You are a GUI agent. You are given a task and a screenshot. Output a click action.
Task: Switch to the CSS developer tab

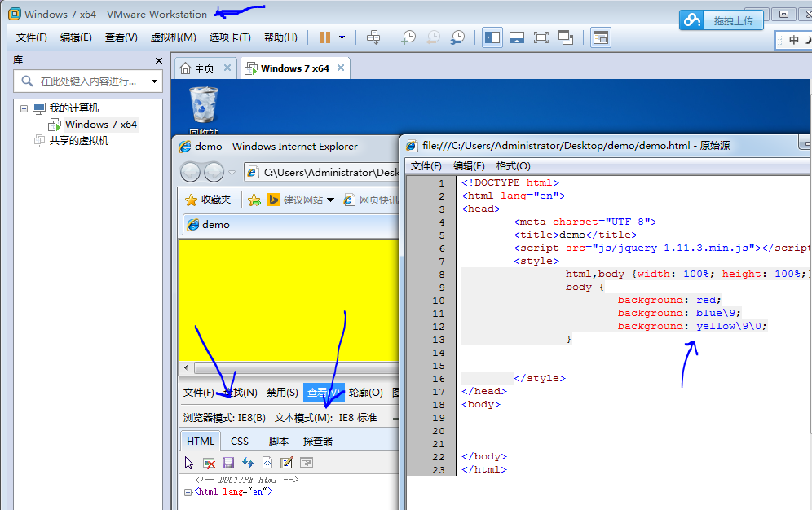239,442
